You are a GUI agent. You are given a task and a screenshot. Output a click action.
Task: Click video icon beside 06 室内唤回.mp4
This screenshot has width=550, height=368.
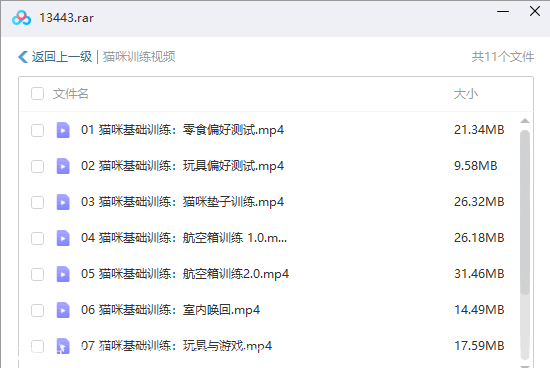click(63, 310)
